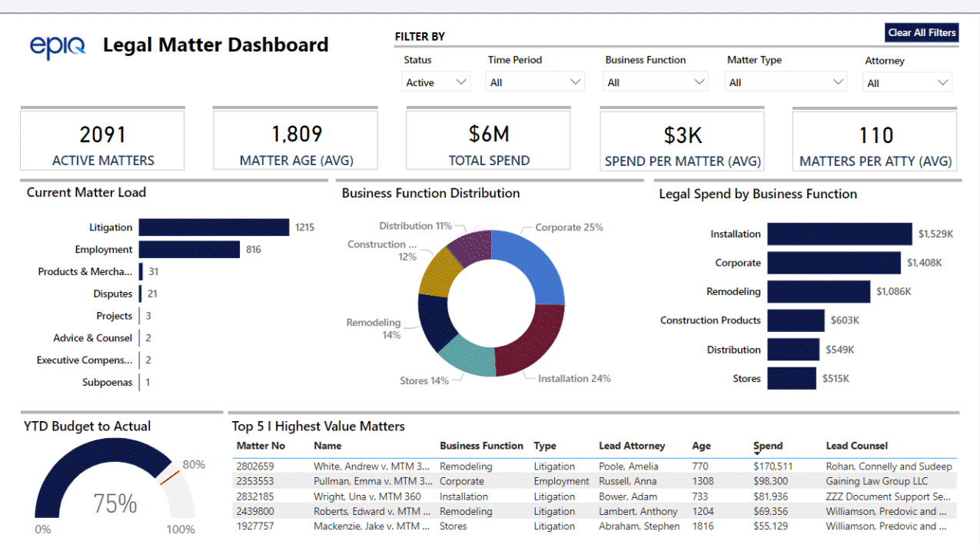Select the Matter Age (Avg) card
Screen dimensions: 980x551
tap(296, 141)
